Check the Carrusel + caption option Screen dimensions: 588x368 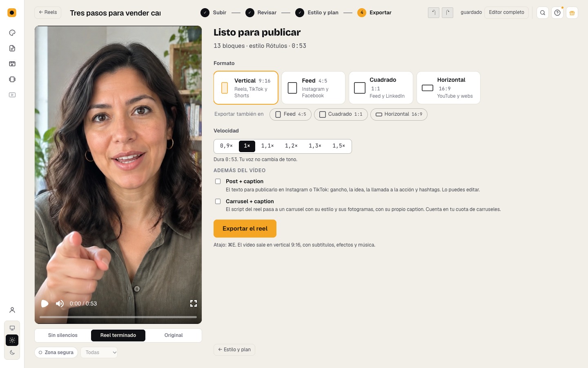218,202
